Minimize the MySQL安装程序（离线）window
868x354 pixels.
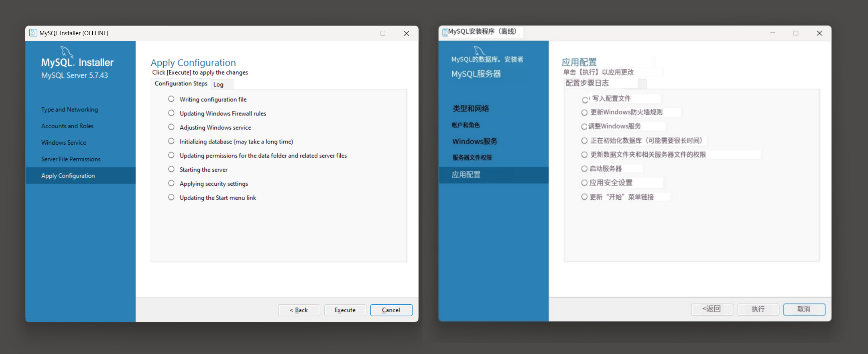point(772,33)
